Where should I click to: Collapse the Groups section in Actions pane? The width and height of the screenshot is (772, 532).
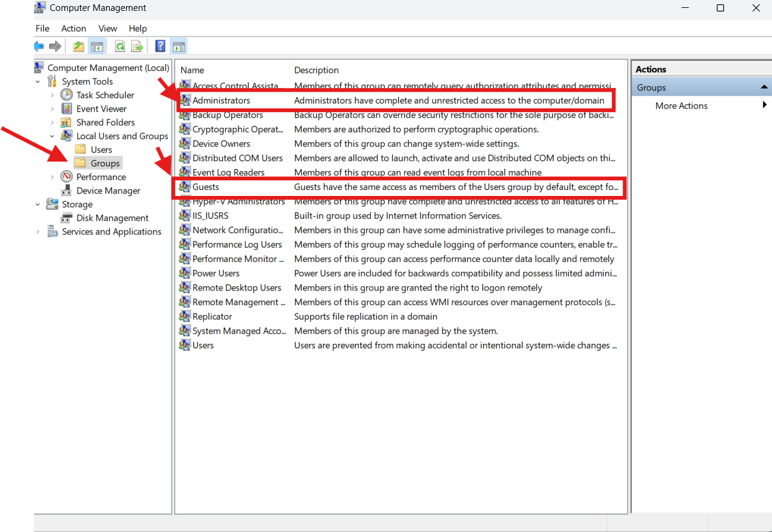click(764, 88)
